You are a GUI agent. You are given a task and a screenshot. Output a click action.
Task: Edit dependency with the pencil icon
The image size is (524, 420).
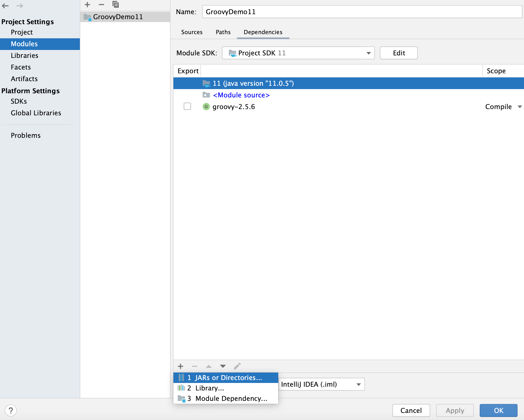tap(237, 366)
